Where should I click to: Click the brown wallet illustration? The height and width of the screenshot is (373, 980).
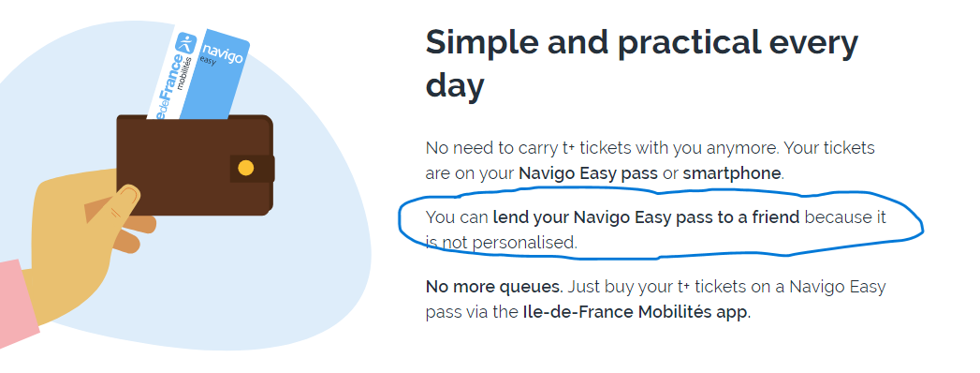(x=195, y=165)
